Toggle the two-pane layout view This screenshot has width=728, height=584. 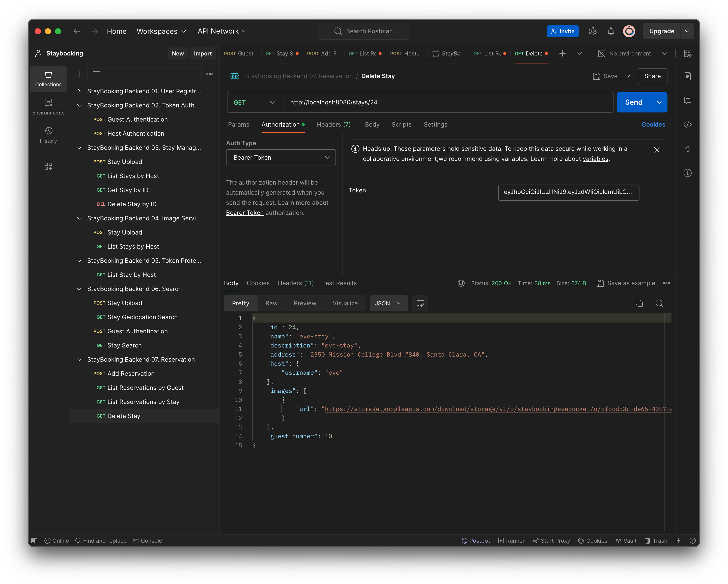679,540
